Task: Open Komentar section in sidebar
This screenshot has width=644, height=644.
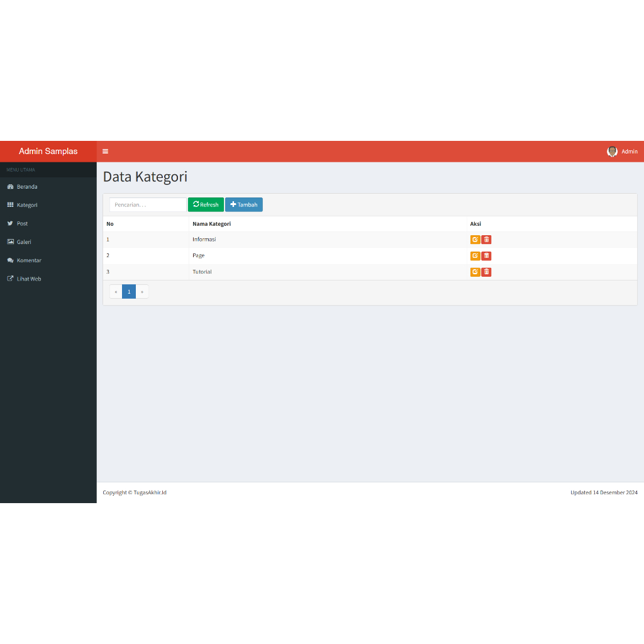Action: coord(29,260)
